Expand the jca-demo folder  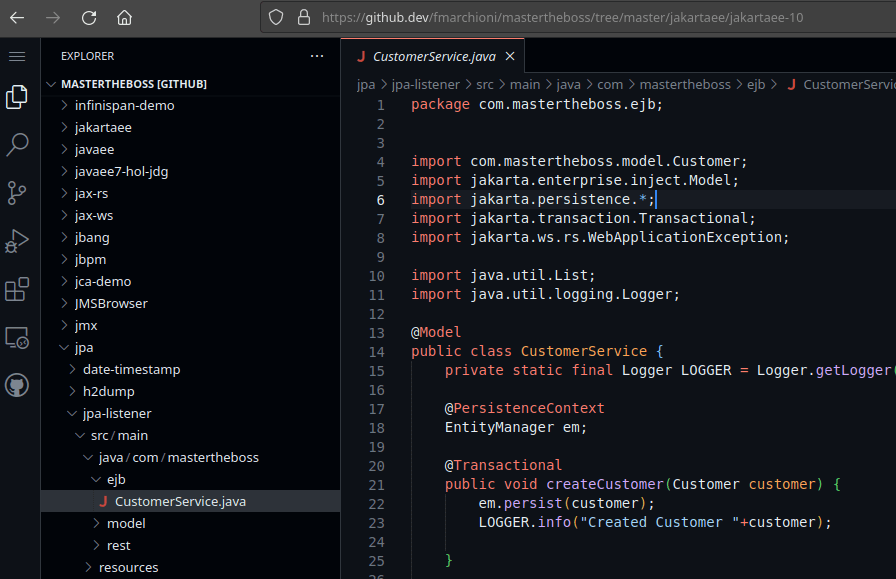coord(191,282)
